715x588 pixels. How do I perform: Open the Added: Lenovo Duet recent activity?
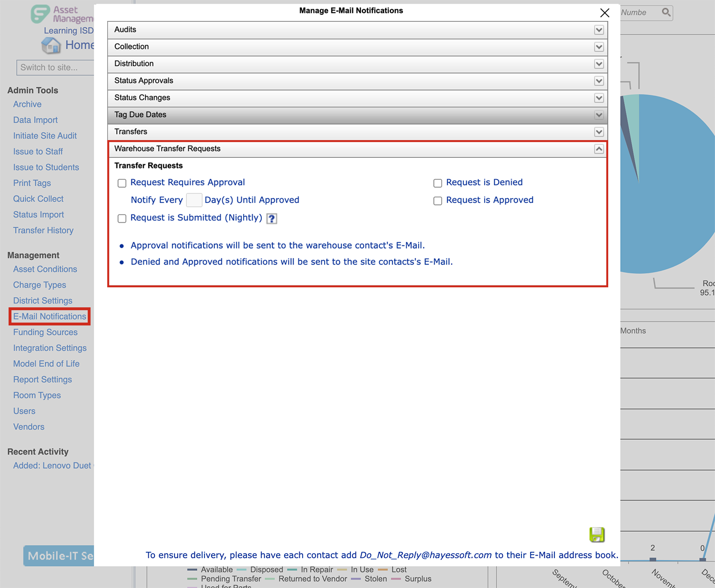(53, 466)
